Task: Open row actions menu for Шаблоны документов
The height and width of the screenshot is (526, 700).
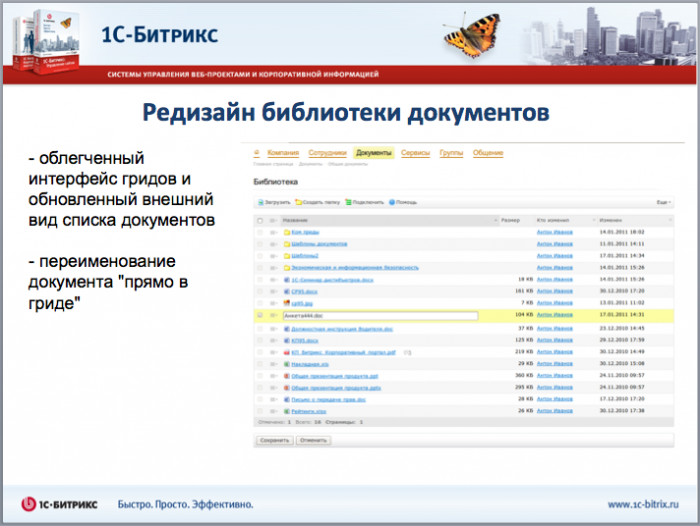Action: click(x=273, y=244)
